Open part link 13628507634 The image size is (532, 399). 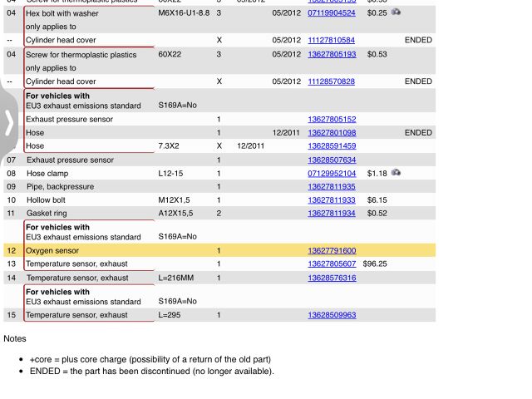pyautogui.click(x=331, y=160)
